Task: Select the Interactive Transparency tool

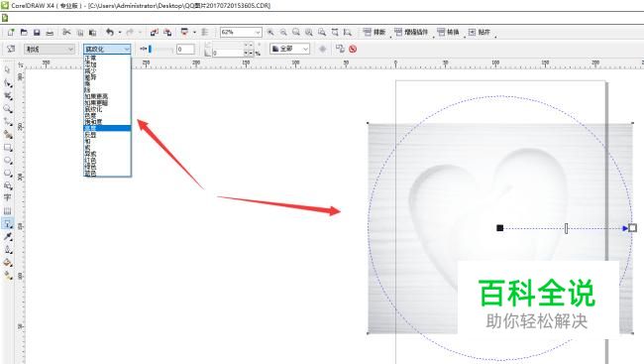Action: click(7, 224)
